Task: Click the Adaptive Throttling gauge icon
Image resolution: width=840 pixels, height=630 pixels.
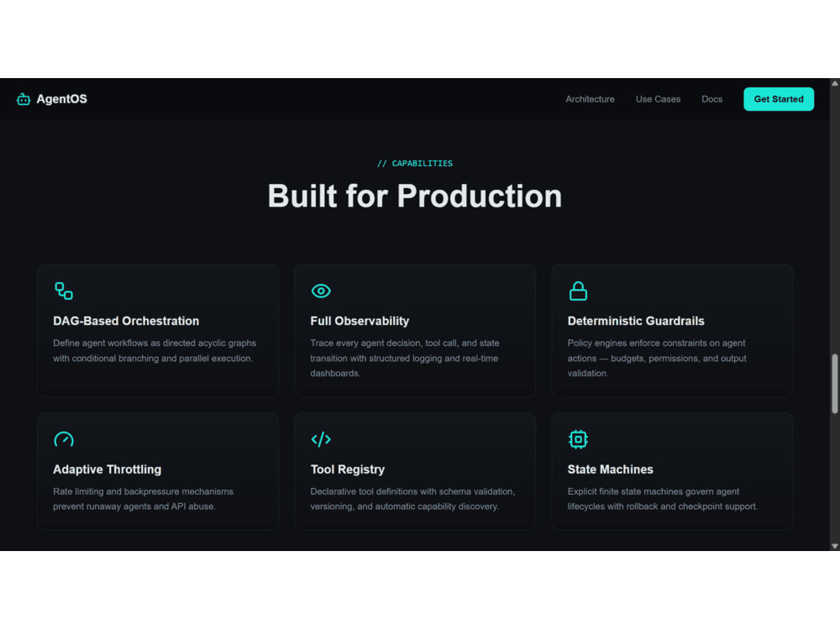Action: pyautogui.click(x=64, y=439)
